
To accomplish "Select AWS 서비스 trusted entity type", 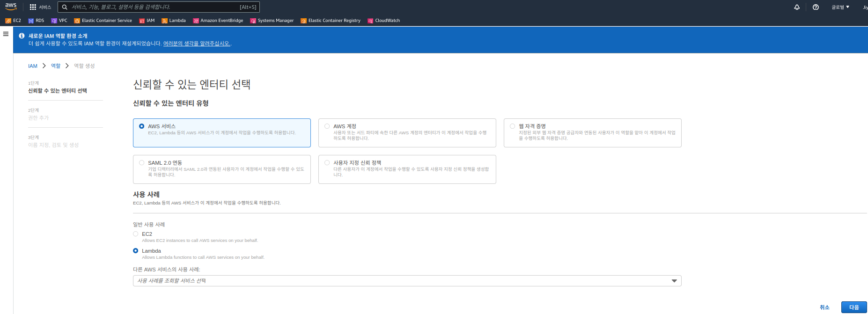I will point(222,133).
